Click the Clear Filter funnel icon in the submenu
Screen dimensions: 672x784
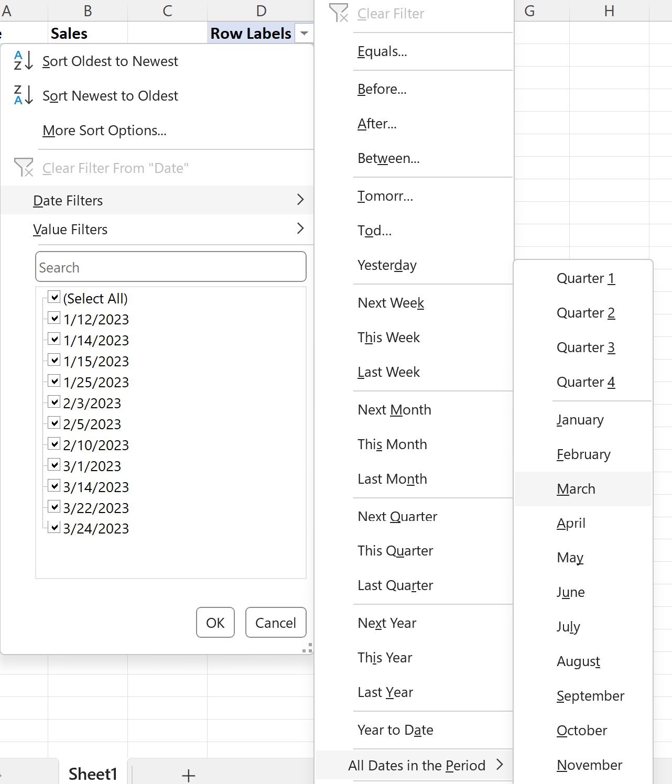click(339, 13)
